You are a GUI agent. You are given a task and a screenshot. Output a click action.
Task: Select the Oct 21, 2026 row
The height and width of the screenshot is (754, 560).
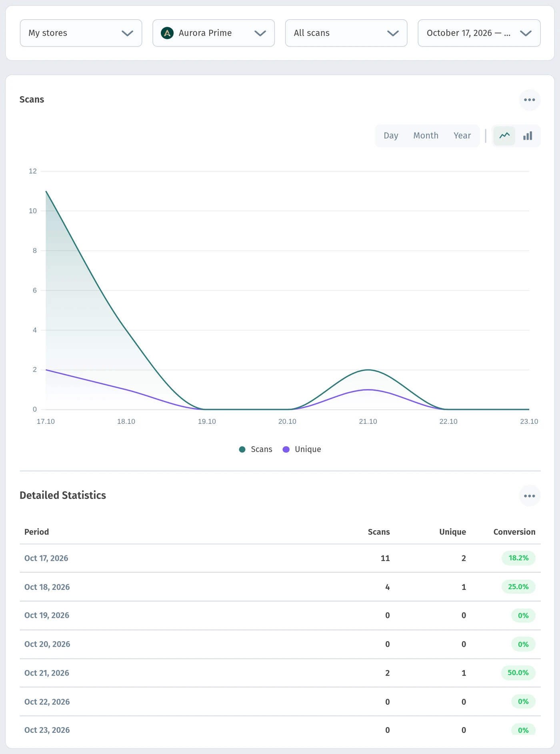tap(280, 673)
